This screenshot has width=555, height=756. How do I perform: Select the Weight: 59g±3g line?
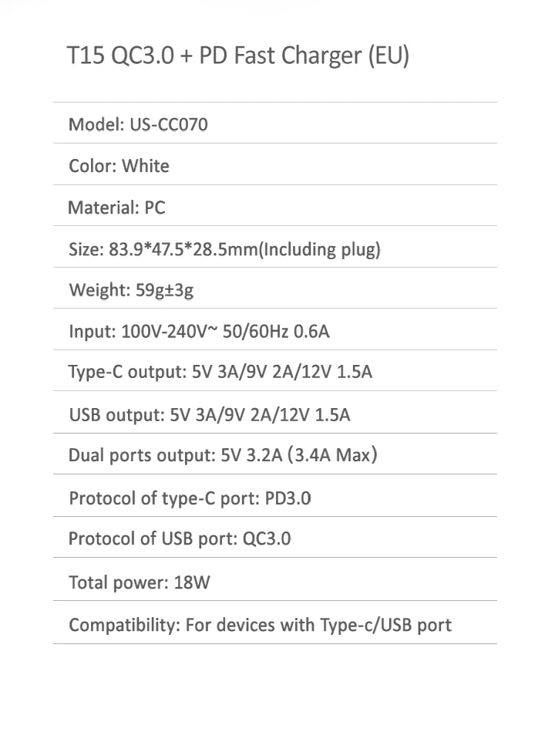(131, 290)
